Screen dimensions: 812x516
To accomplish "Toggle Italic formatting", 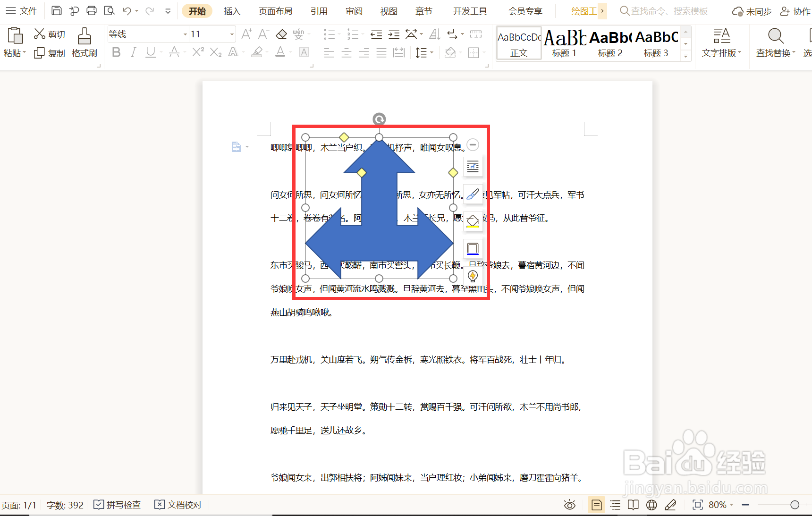I will 133,52.
